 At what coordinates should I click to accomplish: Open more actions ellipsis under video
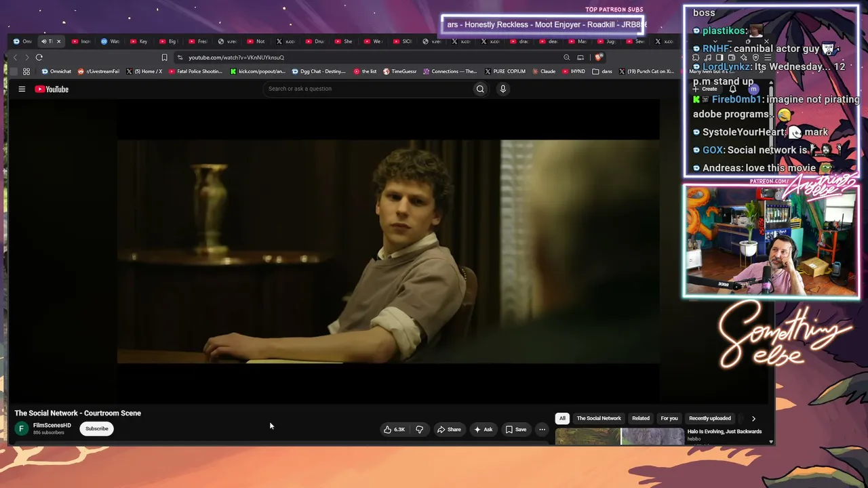tap(542, 429)
